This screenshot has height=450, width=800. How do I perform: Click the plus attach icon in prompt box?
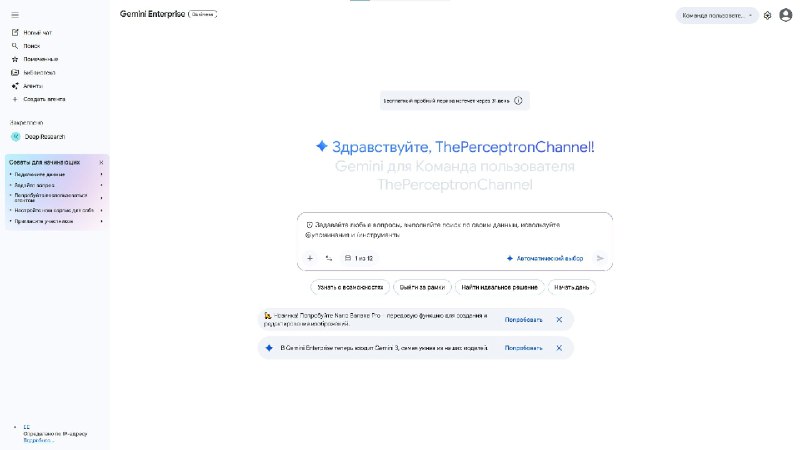pos(310,258)
